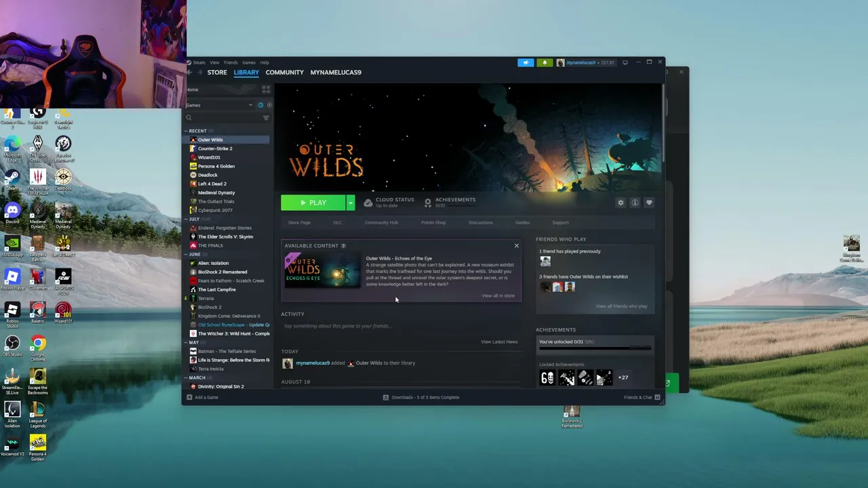The width and height of the screenshot is (868, 488).
Task: Open the MYNAMELUCAS9 profile tab
Action: [336, 73]
